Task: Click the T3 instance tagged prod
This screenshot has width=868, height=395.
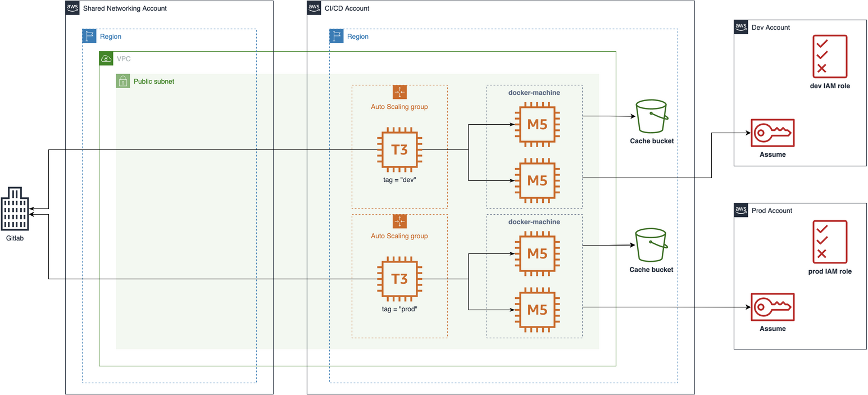Action: click(399, 279)
